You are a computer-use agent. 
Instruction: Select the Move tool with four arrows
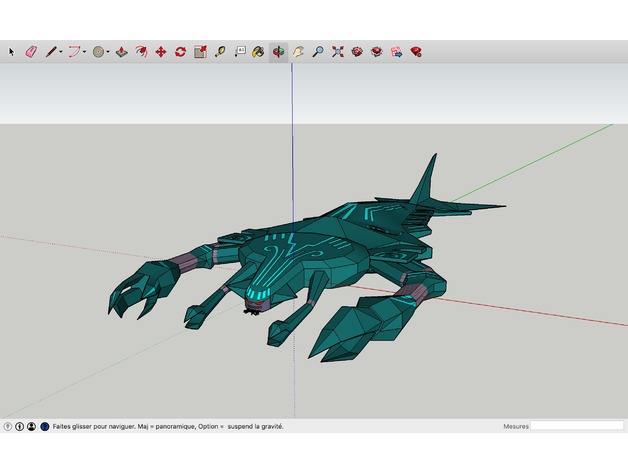coord(160,51)
